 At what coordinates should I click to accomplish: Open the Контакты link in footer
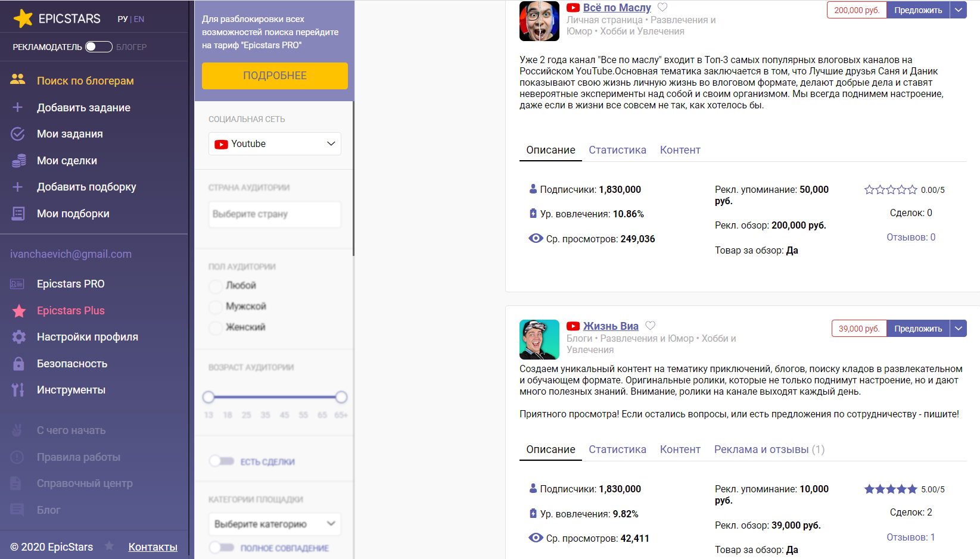click(153, 547)
